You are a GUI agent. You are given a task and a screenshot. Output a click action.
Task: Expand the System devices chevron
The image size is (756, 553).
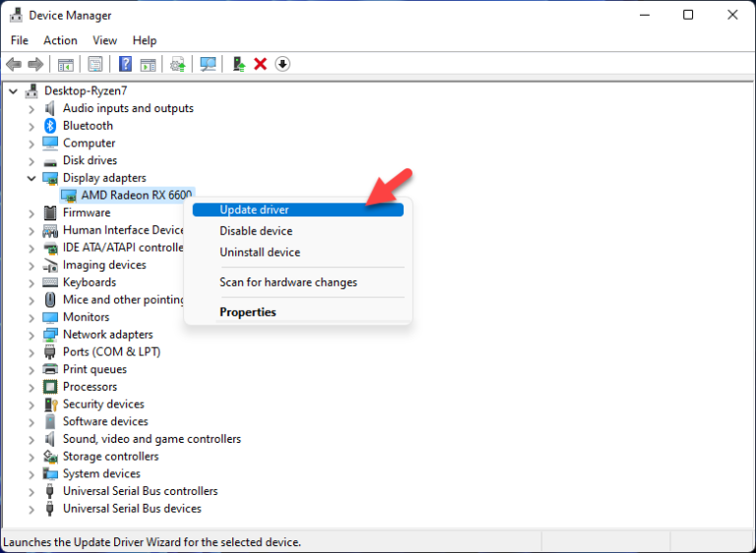point(31,475)
